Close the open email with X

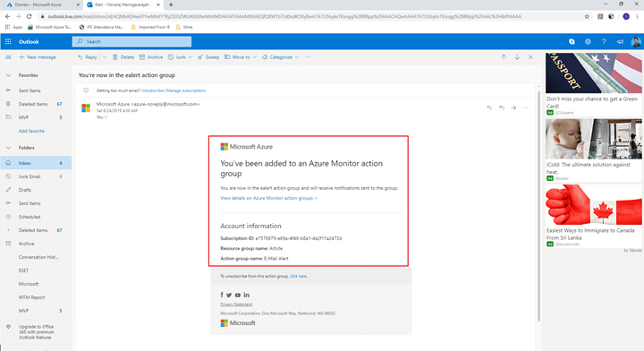tap(530, 57)
